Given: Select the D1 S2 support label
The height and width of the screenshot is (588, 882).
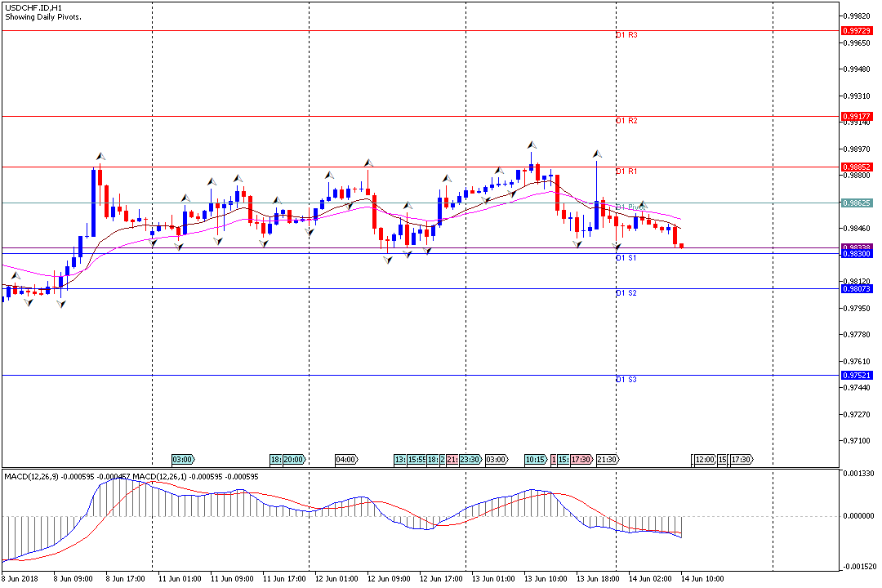Looking at the screenshot, I should click(x=626, y=293).
